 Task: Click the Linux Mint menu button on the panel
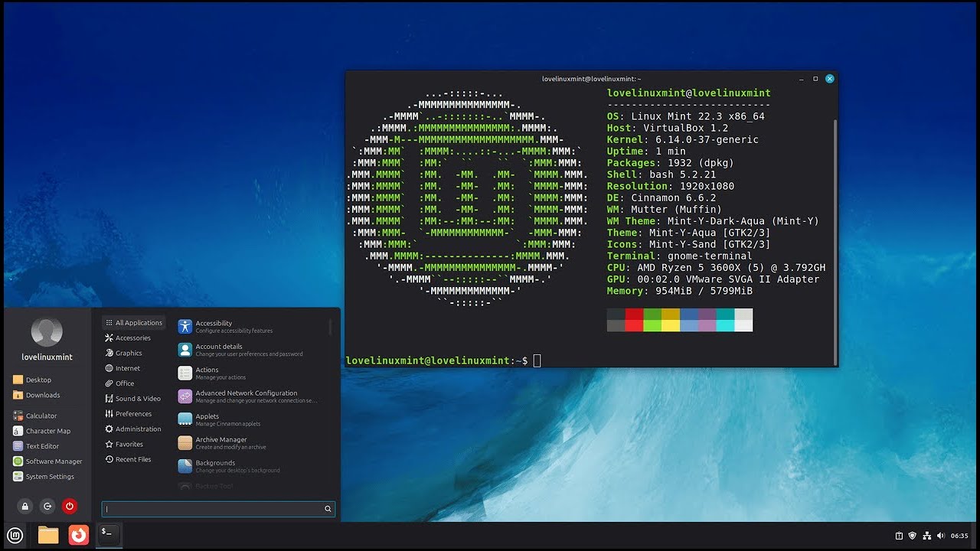click(15, 535)
